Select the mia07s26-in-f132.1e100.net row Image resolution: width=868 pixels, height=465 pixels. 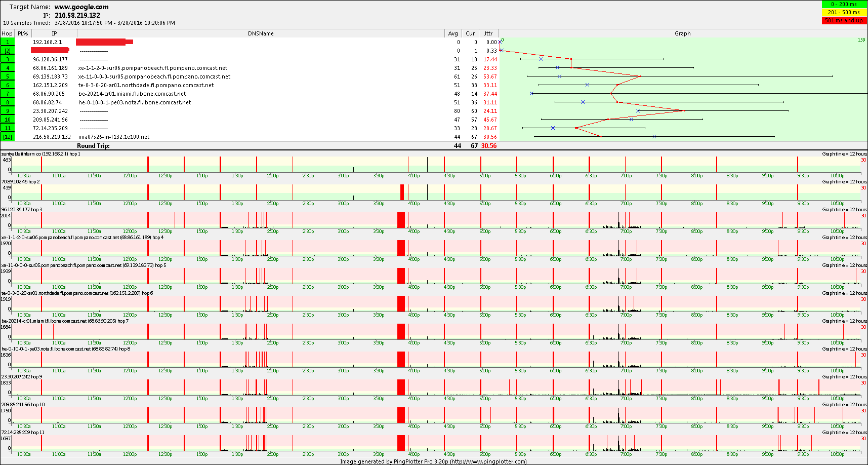(114, 137)
